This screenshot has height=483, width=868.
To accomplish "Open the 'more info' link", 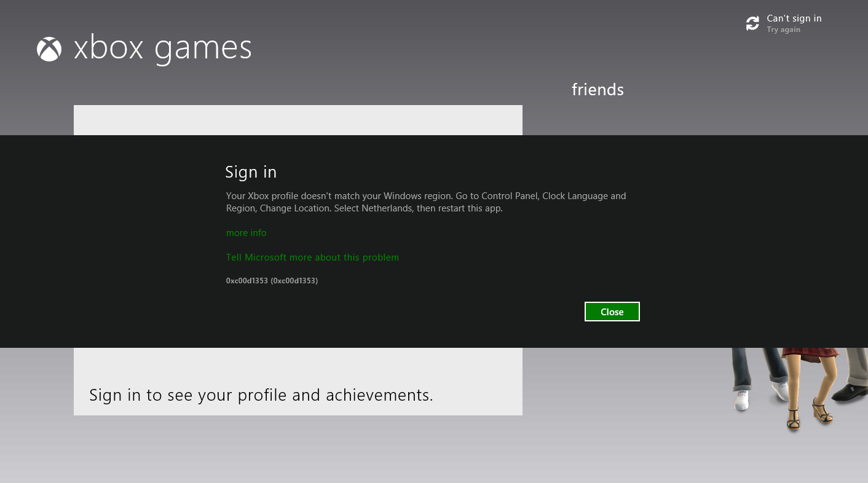I will click(247, 233).
